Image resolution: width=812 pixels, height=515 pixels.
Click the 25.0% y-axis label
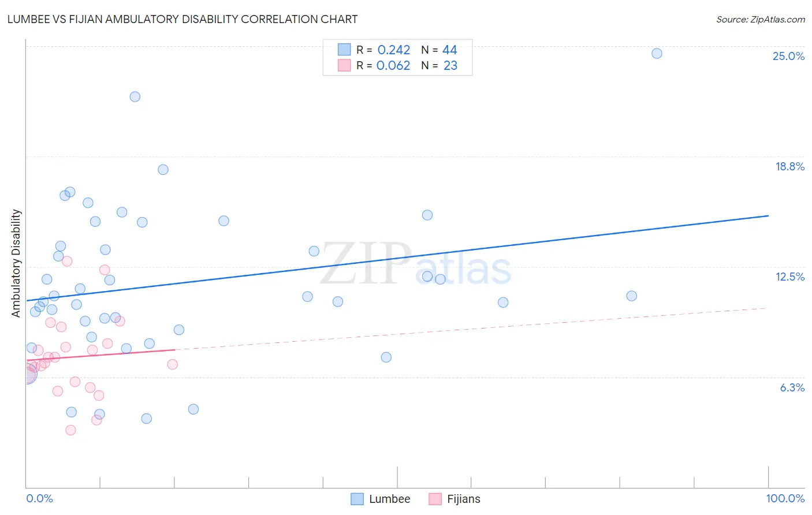pos(788,56)
